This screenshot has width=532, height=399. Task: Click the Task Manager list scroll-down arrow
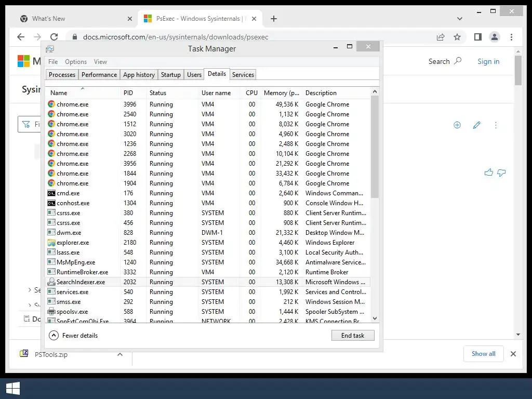[x=375, y=318]
